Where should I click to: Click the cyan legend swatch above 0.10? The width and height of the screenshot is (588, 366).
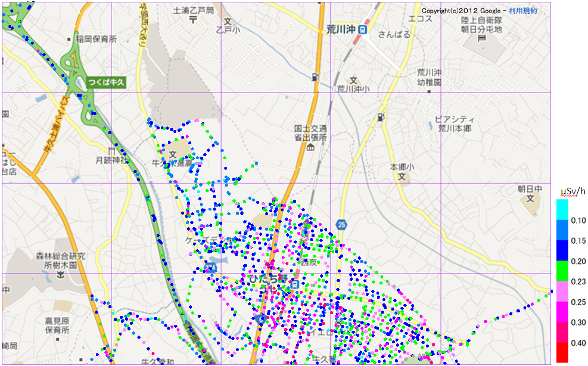pyautogui.click(x=562, y=209)
